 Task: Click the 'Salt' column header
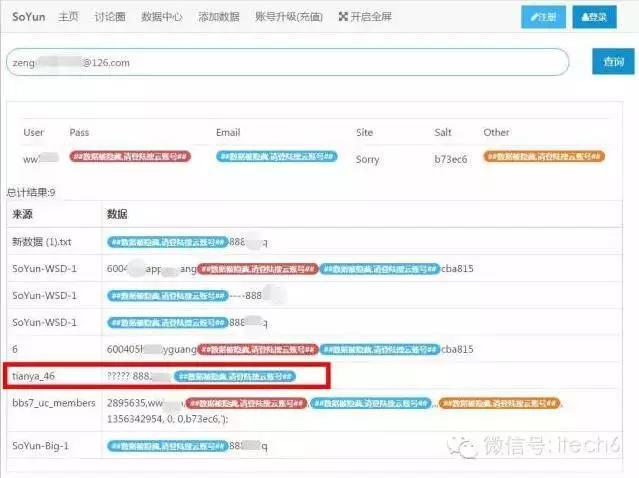(443, 132)
